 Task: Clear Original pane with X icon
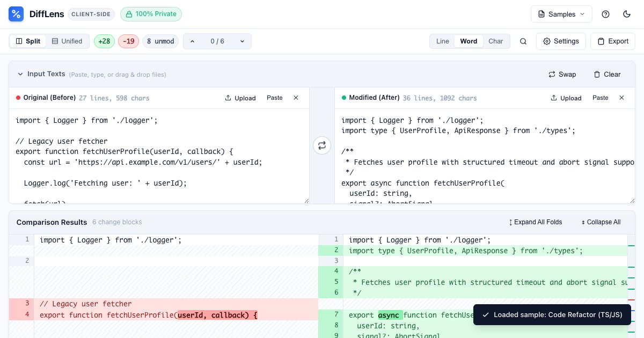[x=296, y=98]
